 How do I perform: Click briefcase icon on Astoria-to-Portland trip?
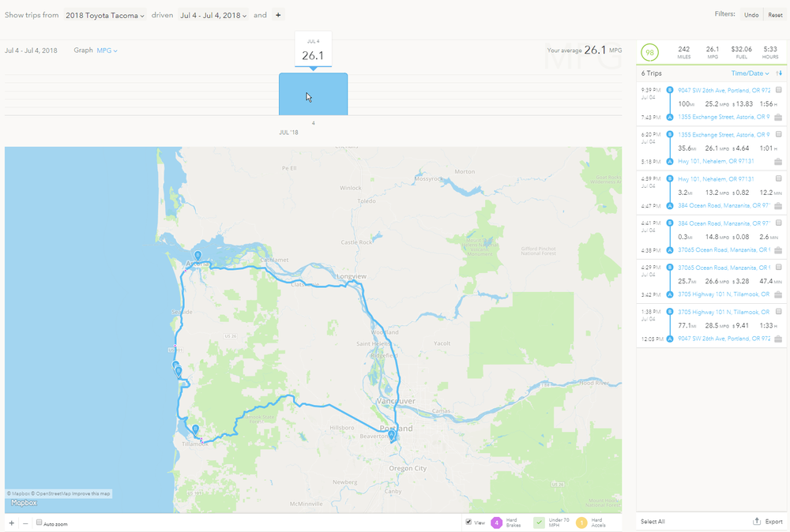778,118
